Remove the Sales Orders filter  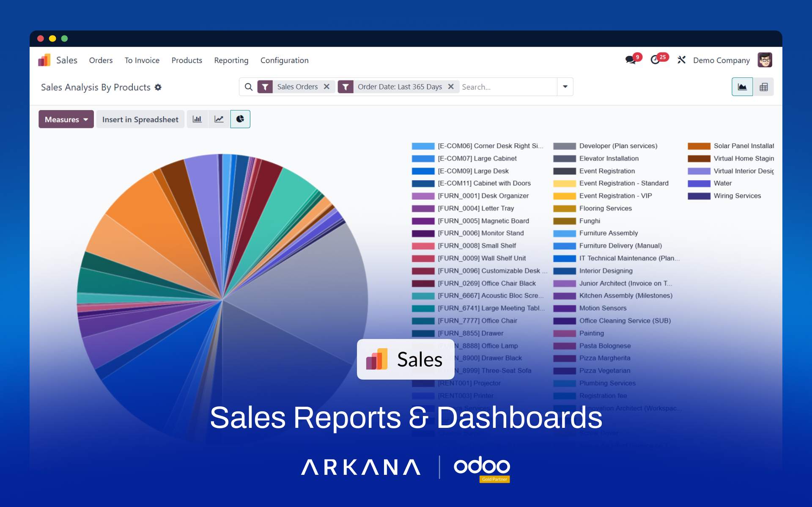coord(326,87)
